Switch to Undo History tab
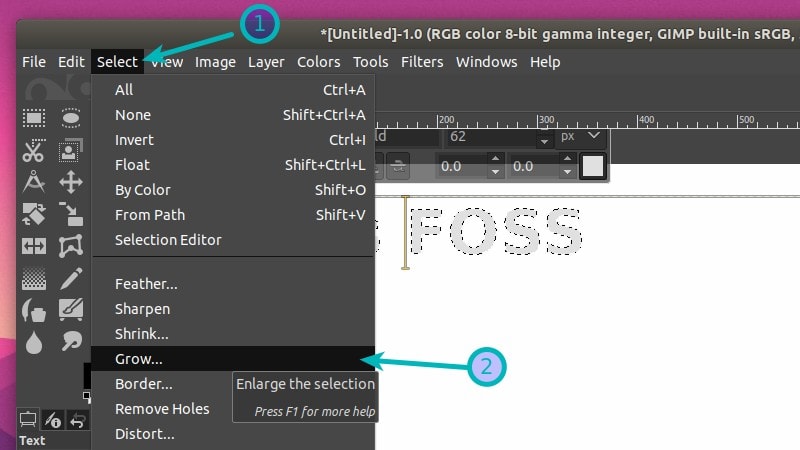The image size is (800, 450). click(78, 420)
